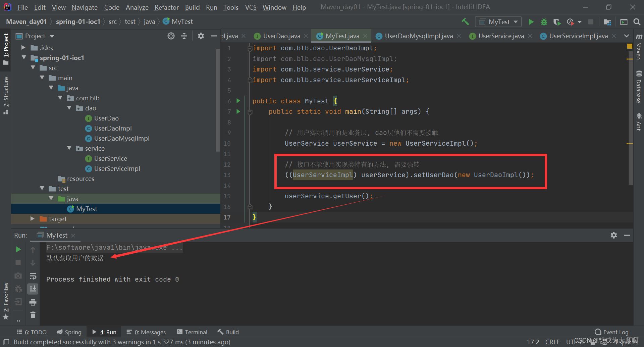Hide the Run tool window
Viewport: 644px width, 347px height.
(x=627, y=235)
